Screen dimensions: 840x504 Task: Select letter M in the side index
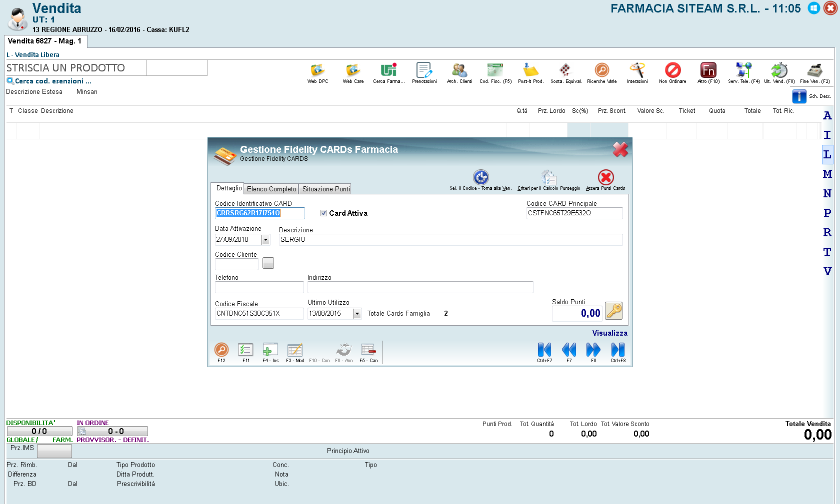point(827,174)
